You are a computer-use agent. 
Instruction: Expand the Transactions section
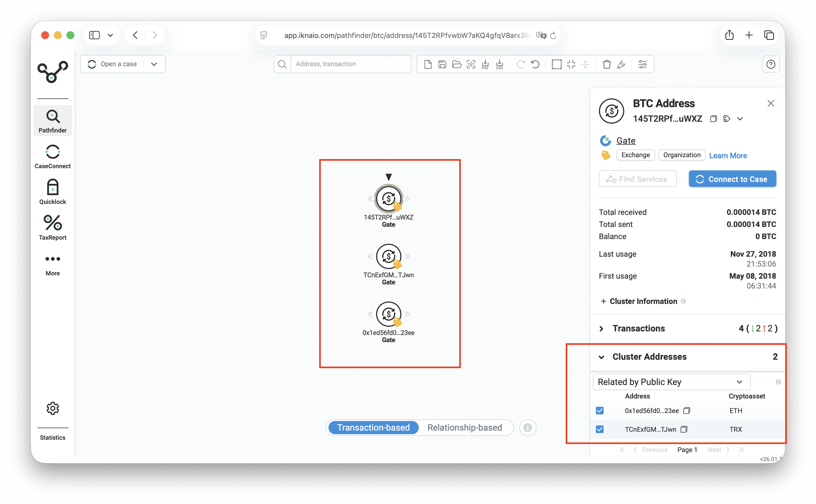tap(601, 329)
